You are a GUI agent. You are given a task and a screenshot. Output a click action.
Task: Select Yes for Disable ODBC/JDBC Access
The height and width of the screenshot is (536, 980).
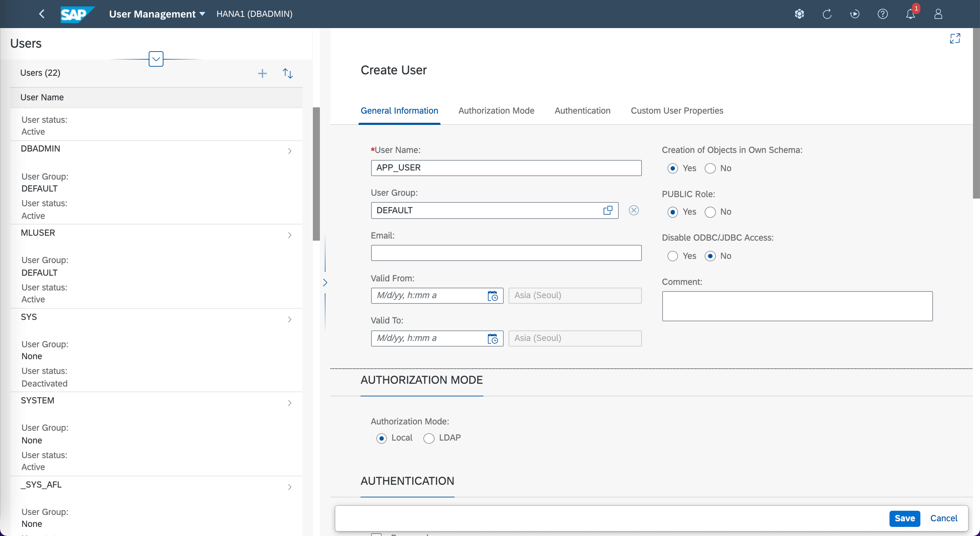click(672, 256)
